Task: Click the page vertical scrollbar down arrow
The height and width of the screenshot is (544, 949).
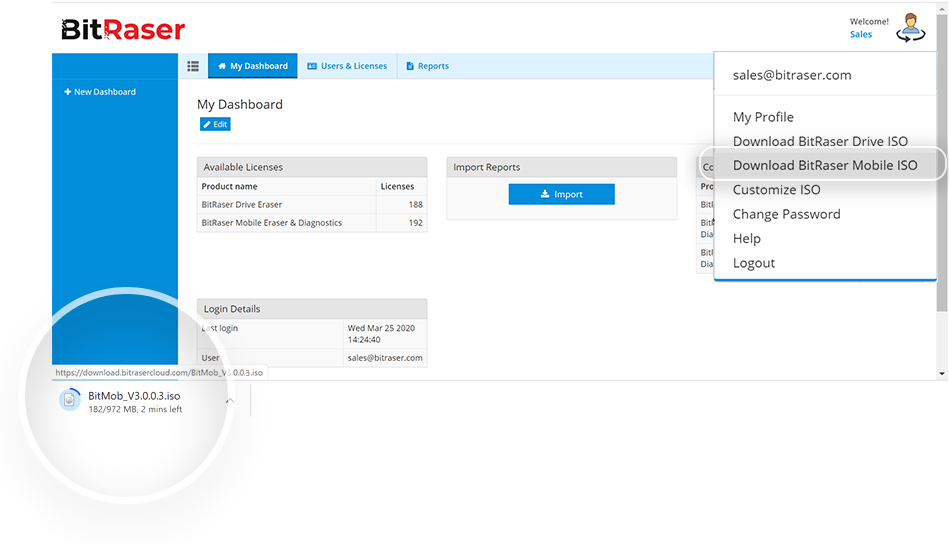Action: (x=941, y=373)
